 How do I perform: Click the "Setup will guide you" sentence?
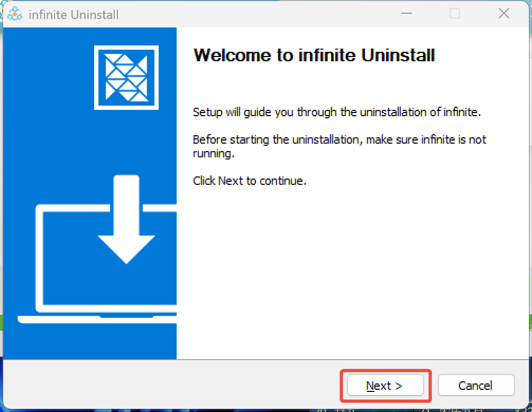[x=337, y=112]
